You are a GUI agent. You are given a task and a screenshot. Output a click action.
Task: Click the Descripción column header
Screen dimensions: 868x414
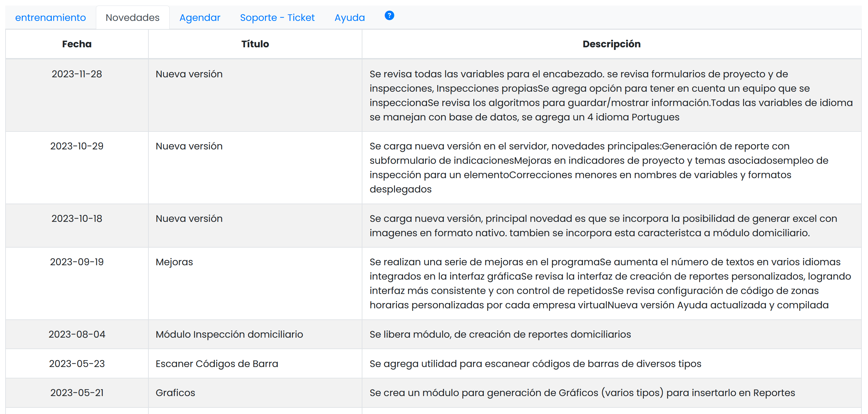(611, 44)
